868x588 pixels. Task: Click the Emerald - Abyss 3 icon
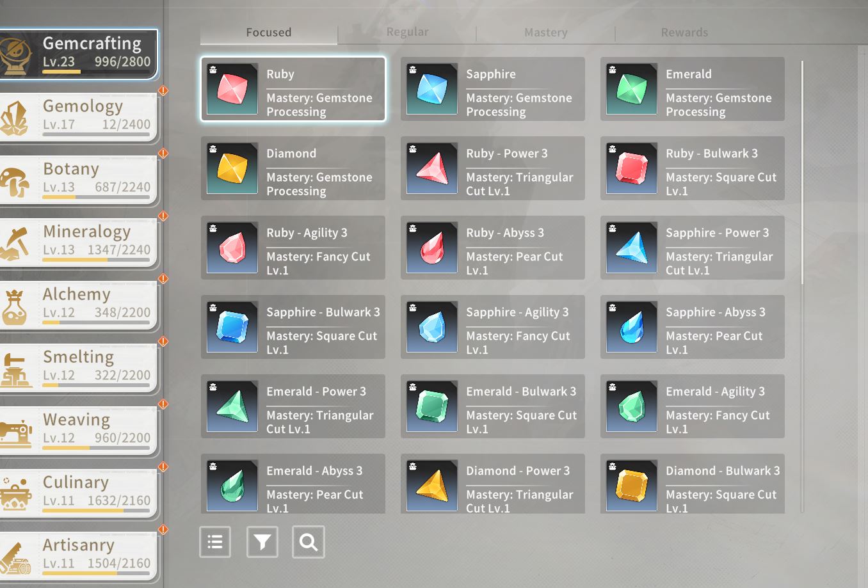click(x=232, y=486)
